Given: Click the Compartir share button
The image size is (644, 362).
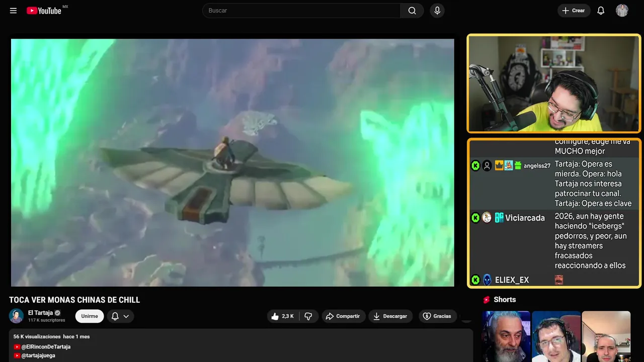Looking at the screenshot, I should pyautogui.click(x=344, y=316).
